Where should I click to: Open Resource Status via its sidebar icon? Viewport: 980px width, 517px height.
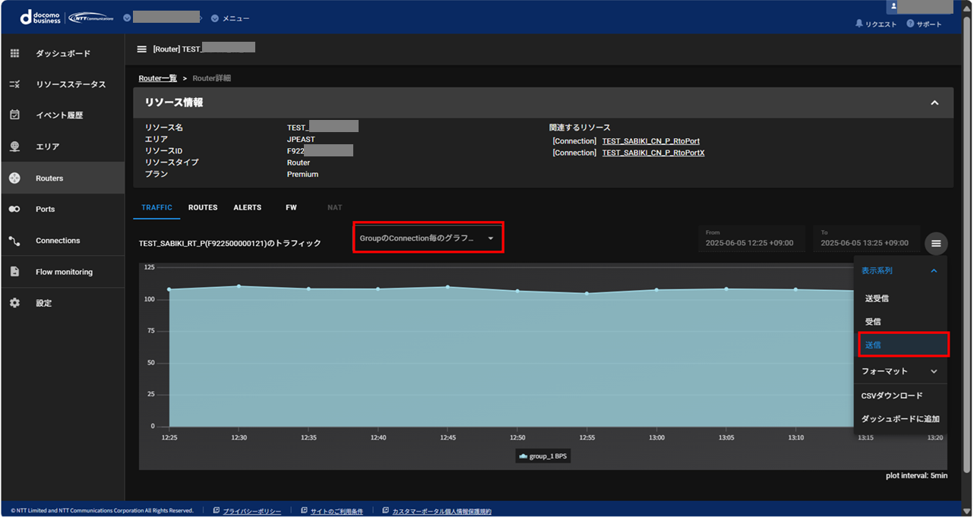[14, 84]
